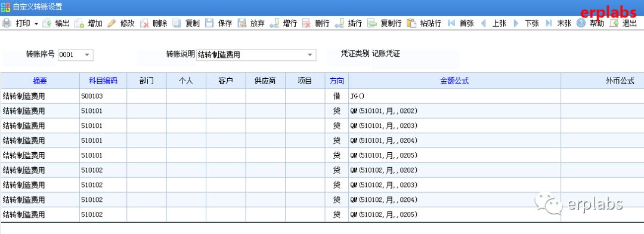Click the 粘贴行 paste row icon

(411, 23)
